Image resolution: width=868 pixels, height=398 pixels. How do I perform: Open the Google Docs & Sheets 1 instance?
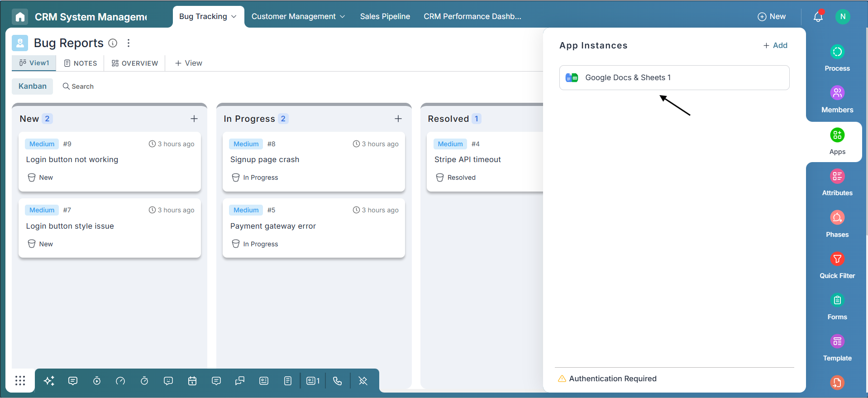coord(674,78)
